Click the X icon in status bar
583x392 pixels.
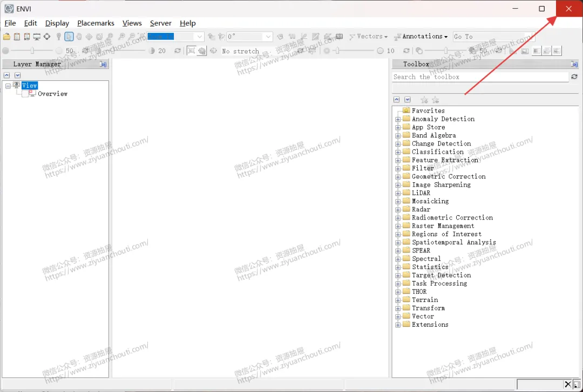click(568, 384)
